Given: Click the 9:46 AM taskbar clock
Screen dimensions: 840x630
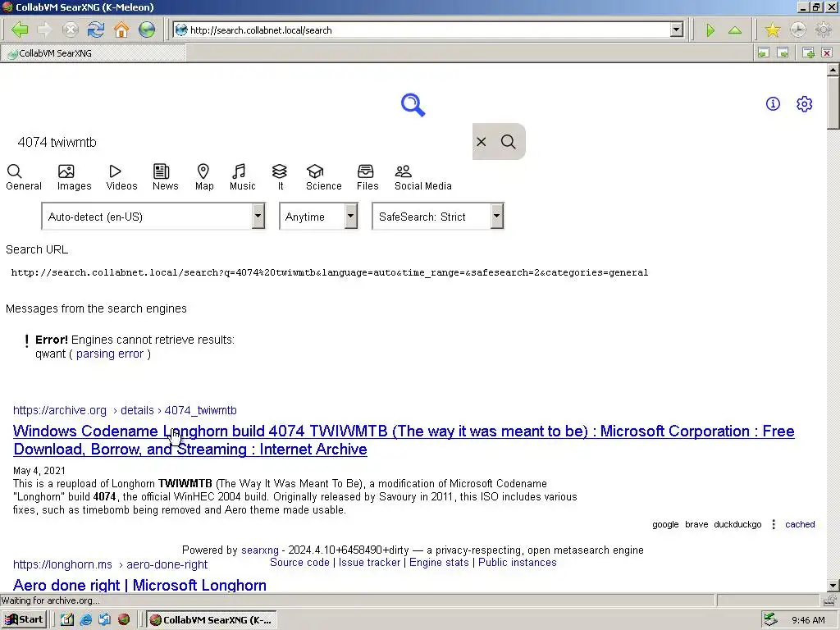Looking at the screenshot, I should 808,620.
